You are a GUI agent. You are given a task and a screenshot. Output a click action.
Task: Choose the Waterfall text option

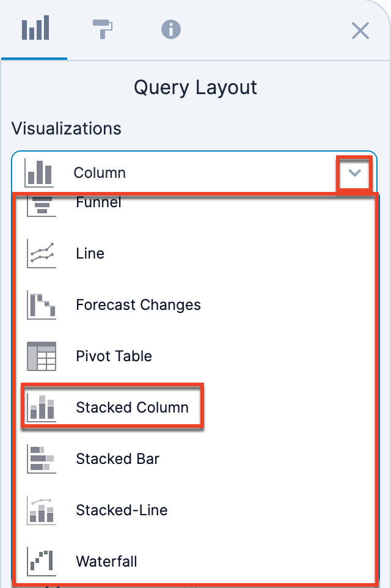tap(106, 561)
